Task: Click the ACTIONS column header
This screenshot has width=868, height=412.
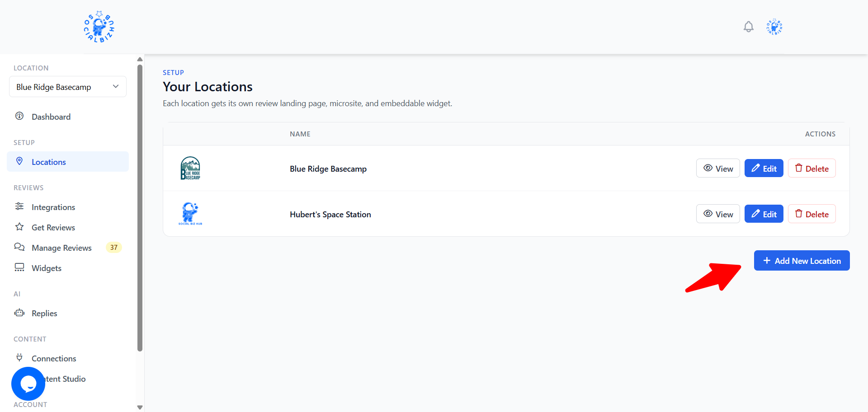Action: (x=820, y=134)
